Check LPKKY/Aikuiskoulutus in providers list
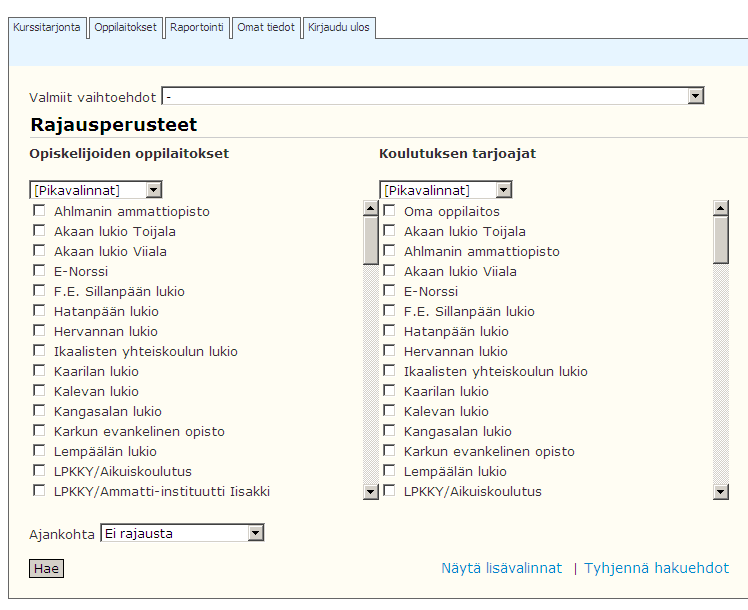Viewport: 748px width, 610px height. click(389, 491)
